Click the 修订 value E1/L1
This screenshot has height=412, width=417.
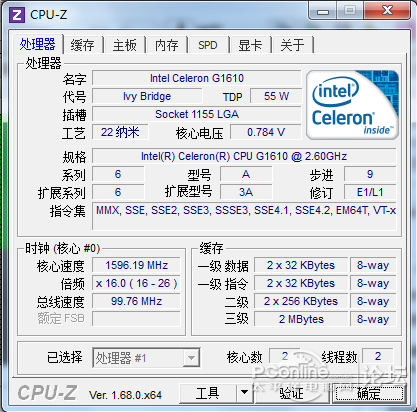370,192
